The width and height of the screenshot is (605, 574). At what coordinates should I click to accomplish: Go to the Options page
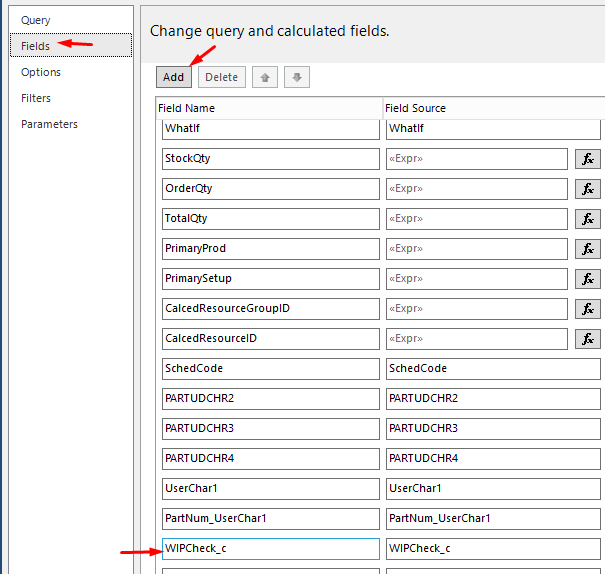coord(71,72)
